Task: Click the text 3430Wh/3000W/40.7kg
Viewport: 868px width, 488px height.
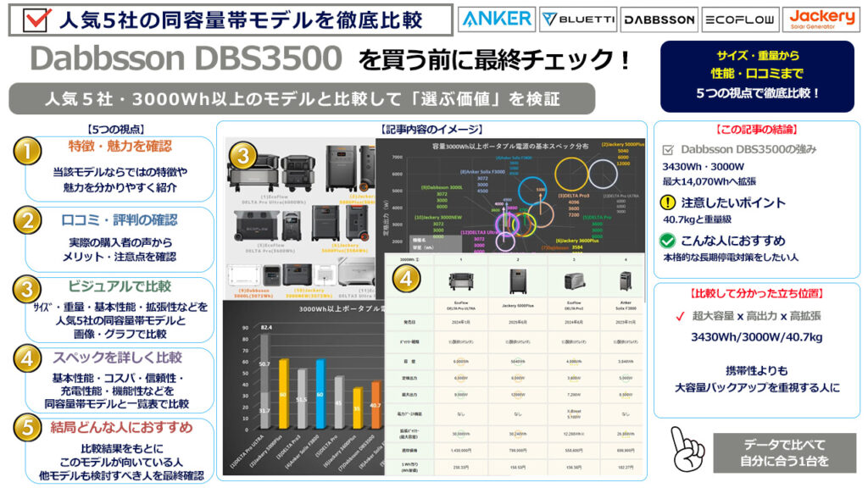Action: (x=757, y=337)
